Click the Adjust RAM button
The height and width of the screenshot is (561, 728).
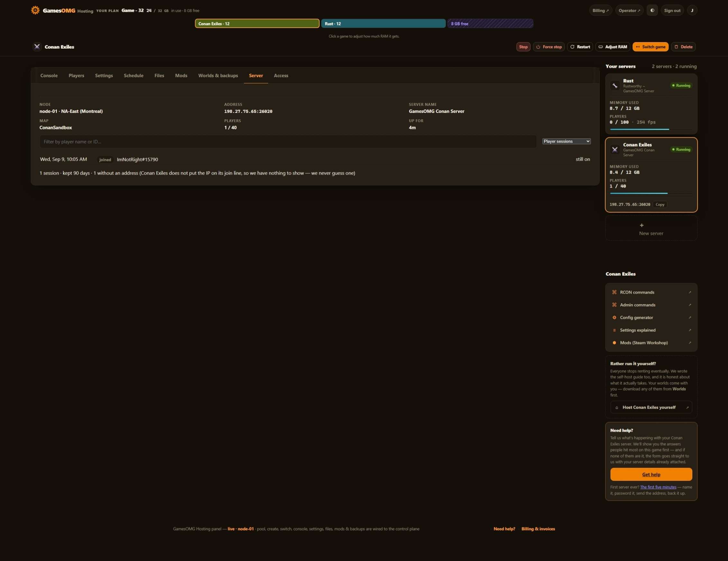(x=613, y=47)
